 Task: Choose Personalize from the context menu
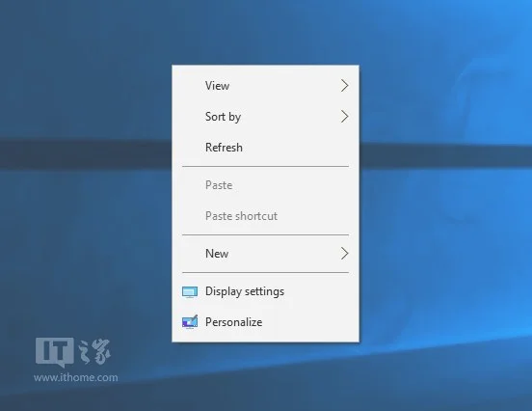coord(265,322)
